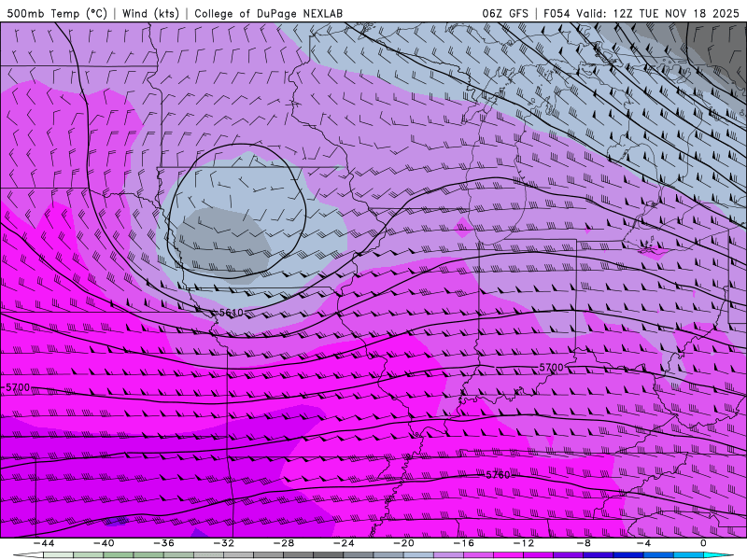Select the '-20' color scale label
Screen dimensions: 747x560
click(x=403, y=543)
